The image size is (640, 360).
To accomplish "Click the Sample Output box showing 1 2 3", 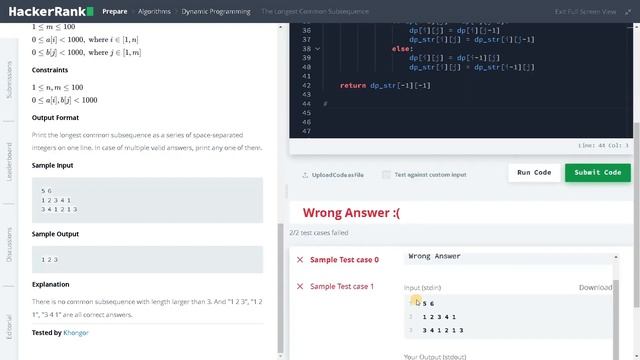I will click(147, 260).
